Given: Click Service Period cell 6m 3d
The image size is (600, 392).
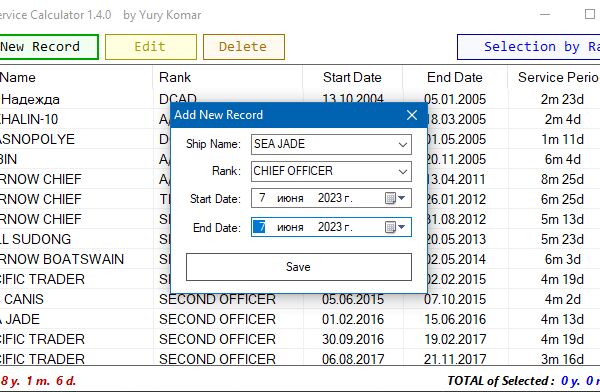Looking at the screenshot, I should (x=562, y=259).
